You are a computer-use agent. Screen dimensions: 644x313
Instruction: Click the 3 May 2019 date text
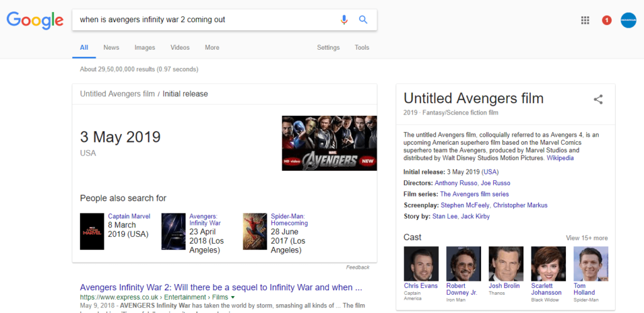(120, 137)
